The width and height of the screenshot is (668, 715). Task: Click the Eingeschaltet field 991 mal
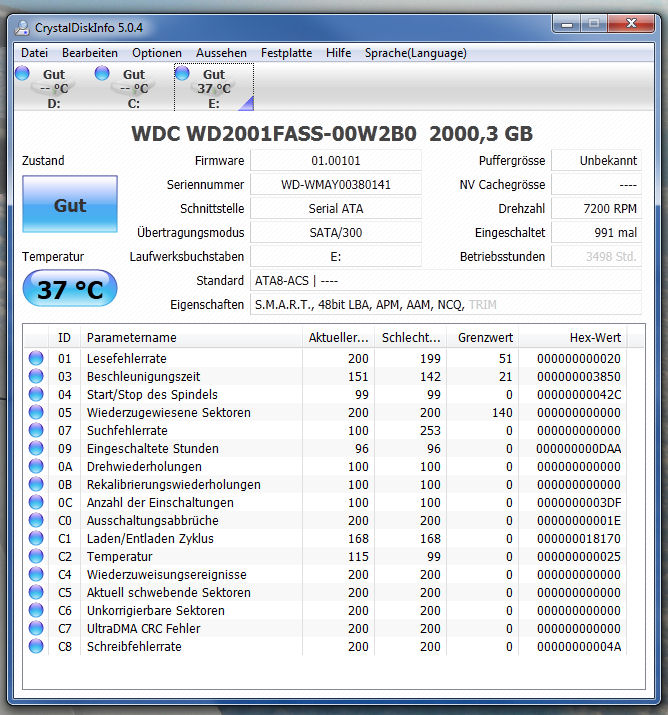596,233
